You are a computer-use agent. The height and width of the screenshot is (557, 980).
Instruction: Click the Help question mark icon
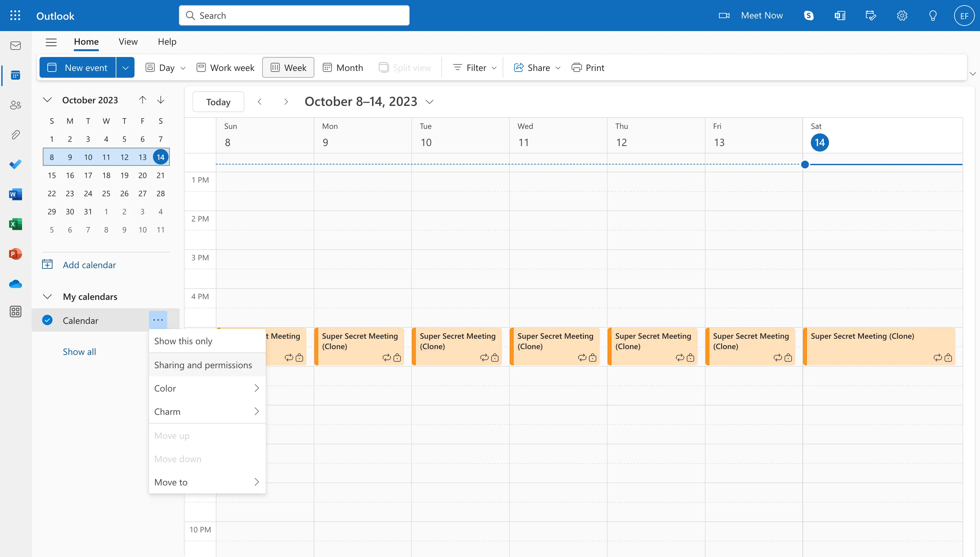[932, 15]
